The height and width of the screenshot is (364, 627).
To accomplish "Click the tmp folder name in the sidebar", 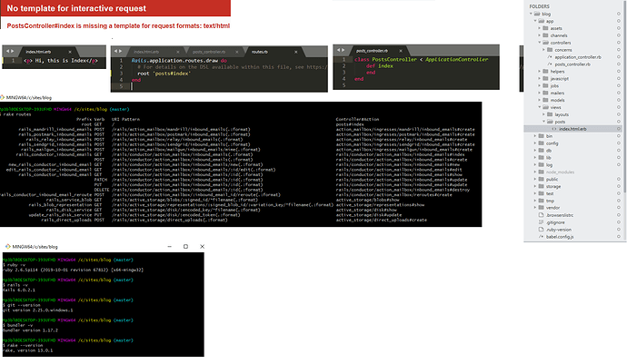I will (x=551, y=201).
